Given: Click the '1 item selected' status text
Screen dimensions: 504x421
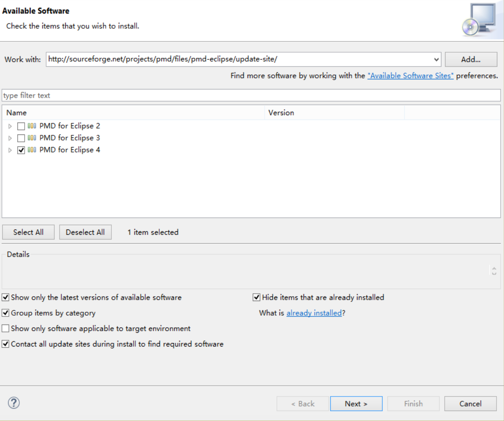Looking at the screenshot, I should coord(153,232).
